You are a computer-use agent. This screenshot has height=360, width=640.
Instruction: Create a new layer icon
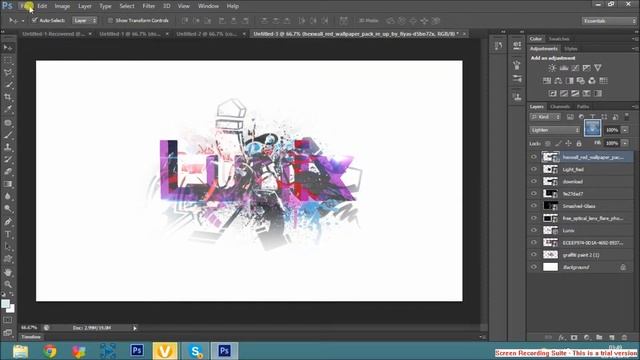[611, 338]
